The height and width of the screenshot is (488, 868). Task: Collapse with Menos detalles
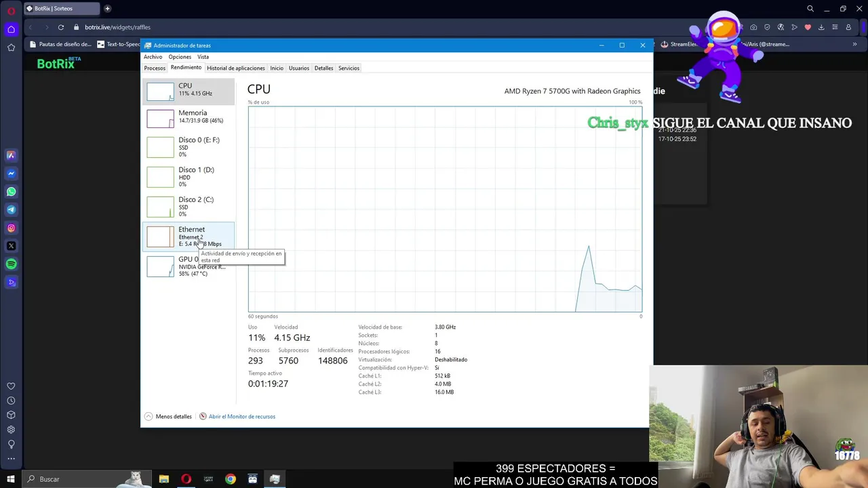tap(168, 416)
